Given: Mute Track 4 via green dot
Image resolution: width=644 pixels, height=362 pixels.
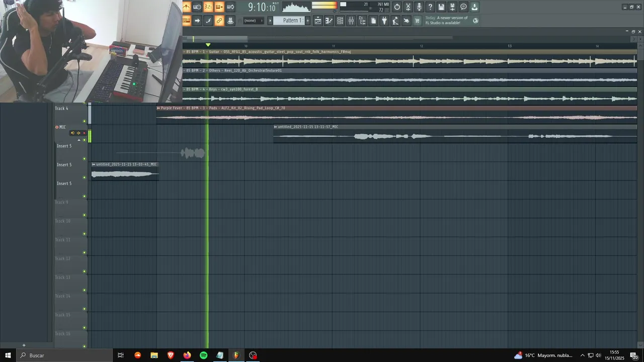Looking at the screenshot, I should pos(85,121).
